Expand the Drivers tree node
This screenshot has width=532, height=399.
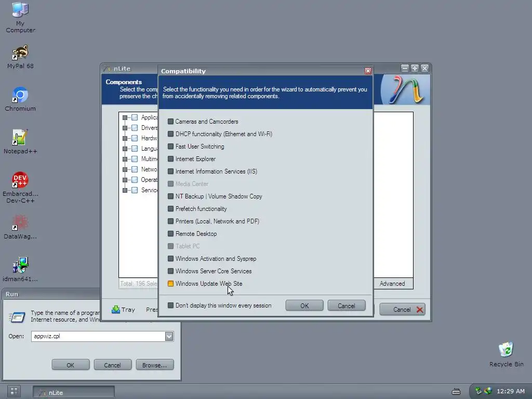[125, 128]
